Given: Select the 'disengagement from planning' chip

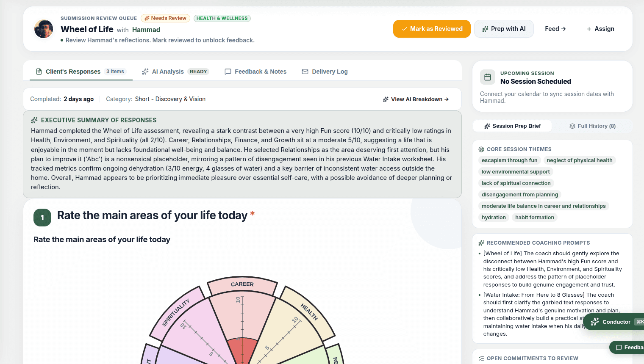Looking at the screenshot, I should coord(520,195).
